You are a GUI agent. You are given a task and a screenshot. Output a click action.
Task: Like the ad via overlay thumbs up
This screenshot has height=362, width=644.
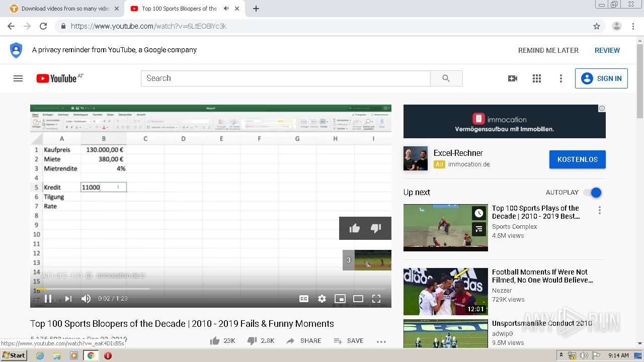tap(355, 228)
